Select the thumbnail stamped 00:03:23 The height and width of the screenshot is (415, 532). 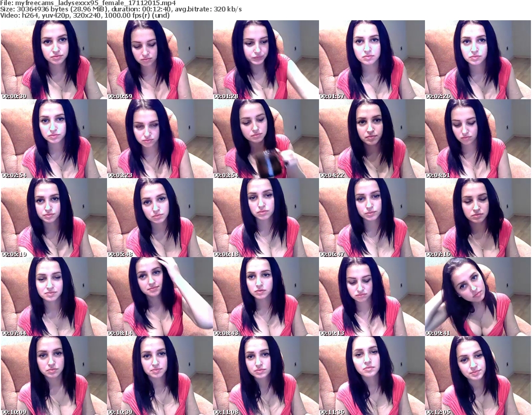click(160, 139)
